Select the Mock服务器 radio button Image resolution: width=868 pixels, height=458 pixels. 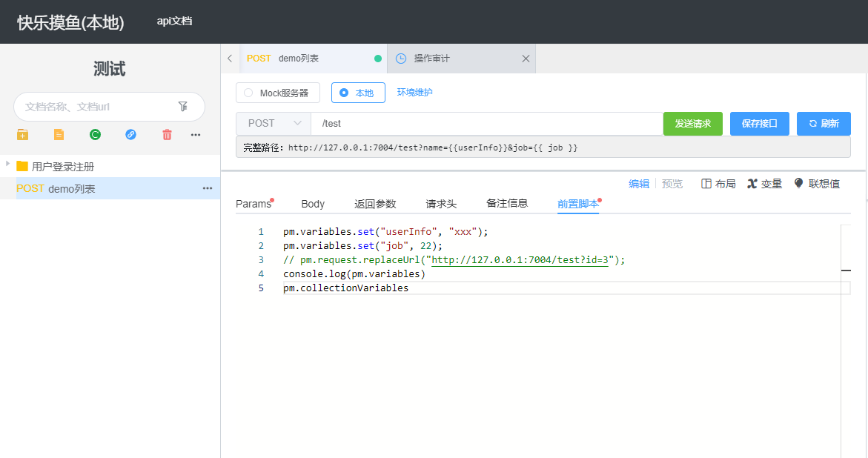[x=248, y=92]
